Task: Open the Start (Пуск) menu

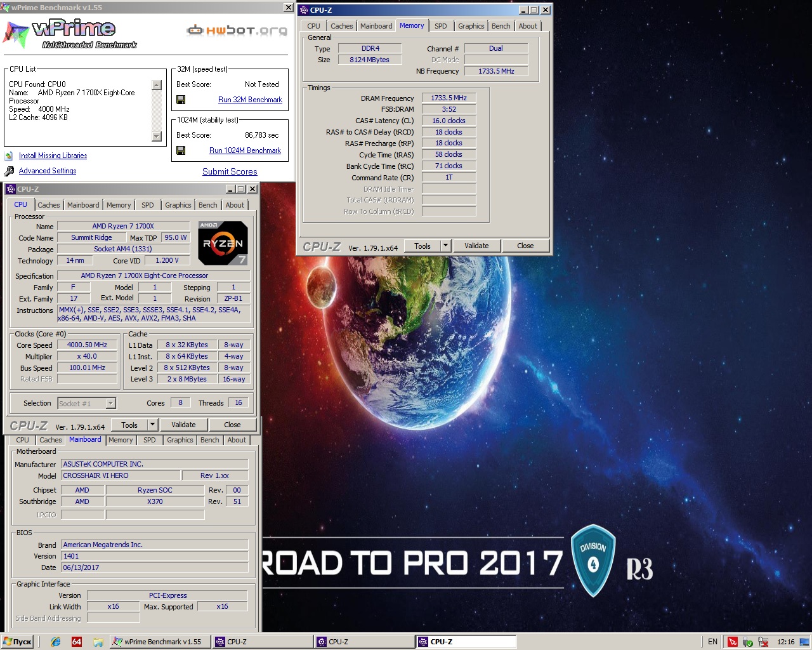Action: (x=18, y=642)
